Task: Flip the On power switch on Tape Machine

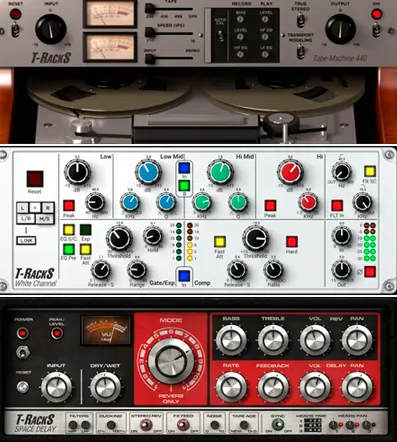Action: pos(376,29)
